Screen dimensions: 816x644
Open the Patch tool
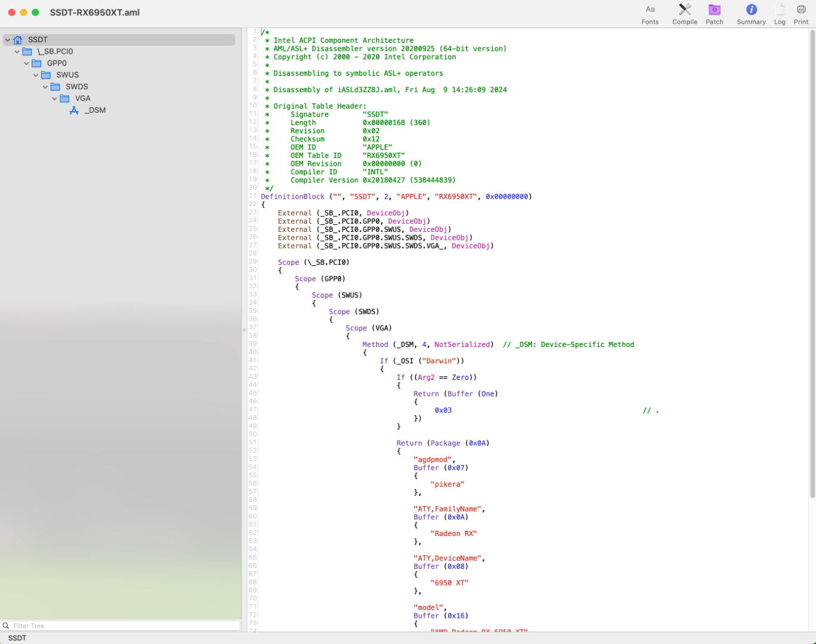pos(714,10)
